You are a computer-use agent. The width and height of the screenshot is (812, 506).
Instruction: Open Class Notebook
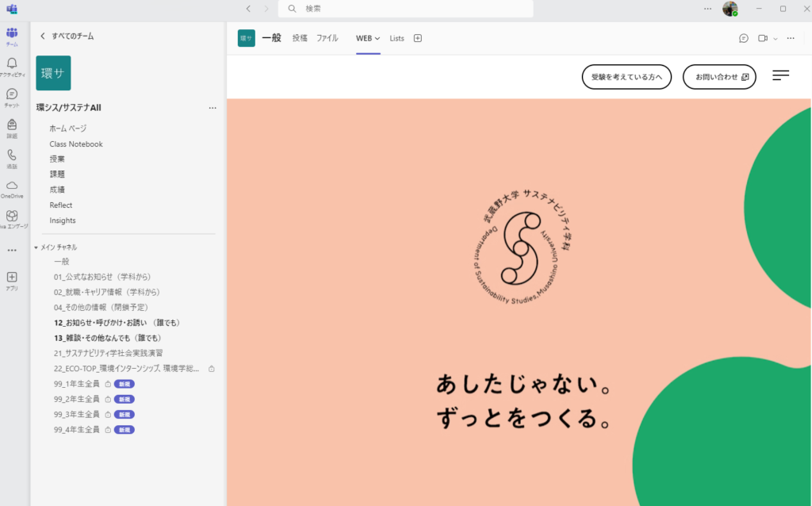tap(76, 144)
